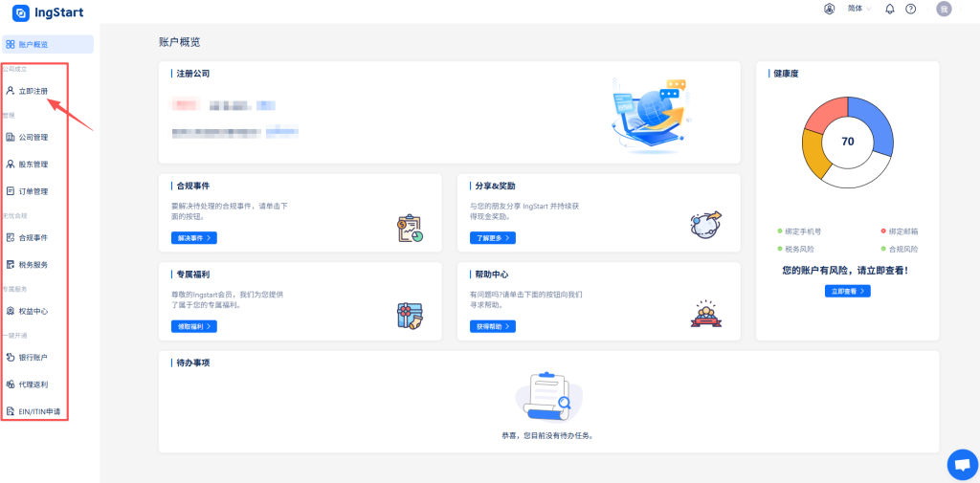Click the 解决事件 button
This screenshot has width=980, height=483.
pyautogui.click(x=193, y=238)
